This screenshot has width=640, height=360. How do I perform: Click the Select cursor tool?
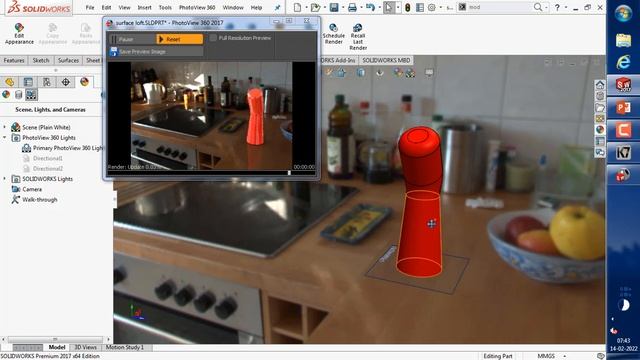click(389, 7)
